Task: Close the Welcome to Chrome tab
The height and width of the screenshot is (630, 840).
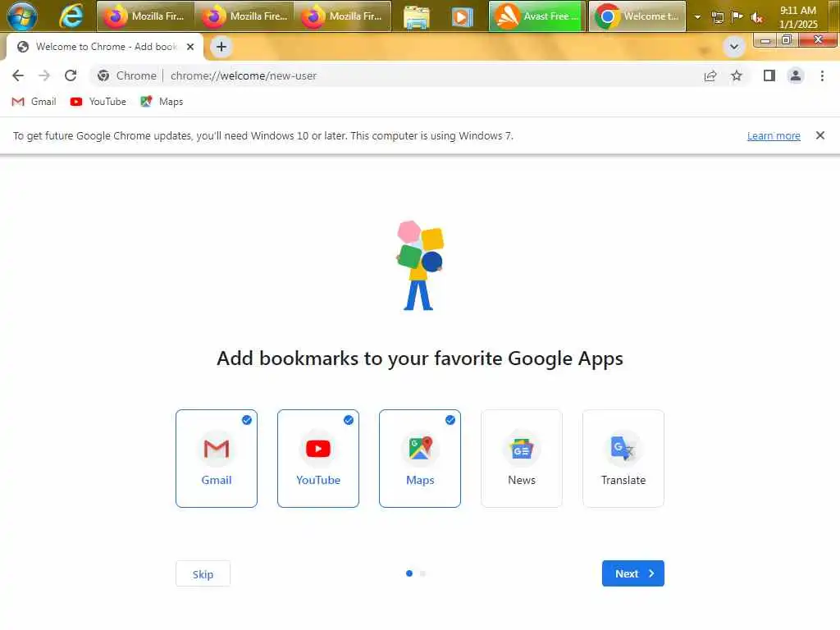Action: click(190, 47)
